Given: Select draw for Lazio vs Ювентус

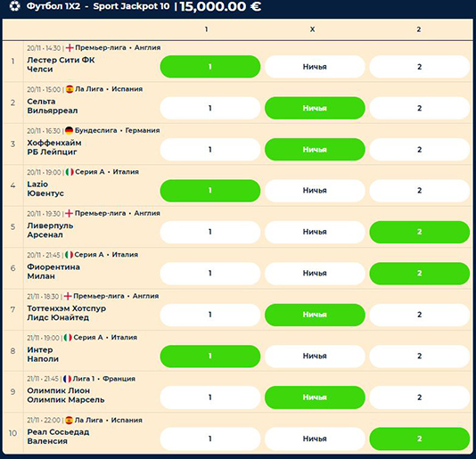Looking at the screenshot, I should point(315,191).
